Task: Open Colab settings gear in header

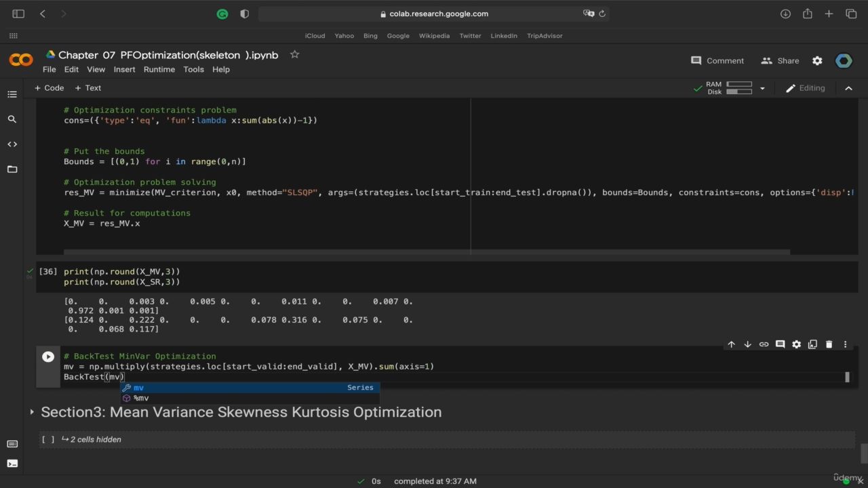Action: point(817,61)
